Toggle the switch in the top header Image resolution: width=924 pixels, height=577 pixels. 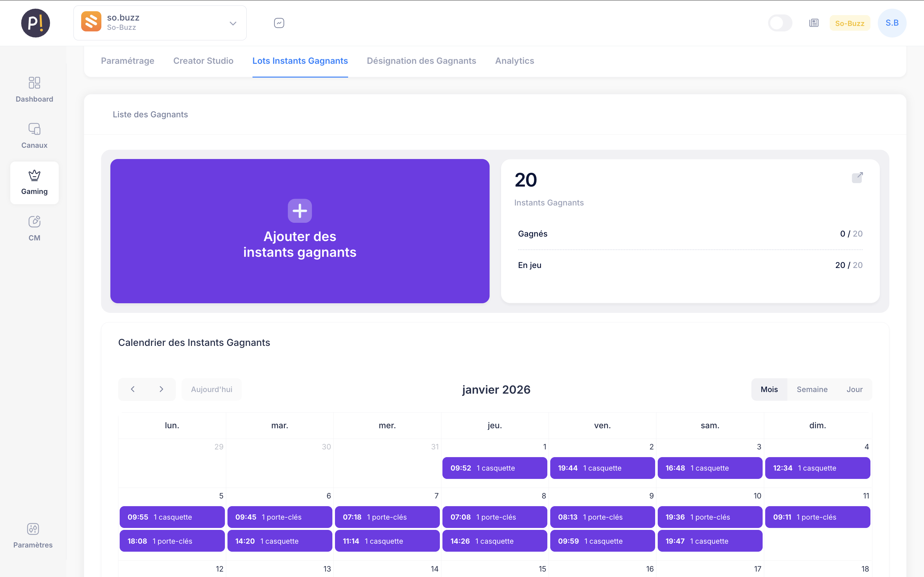point(780,23)
